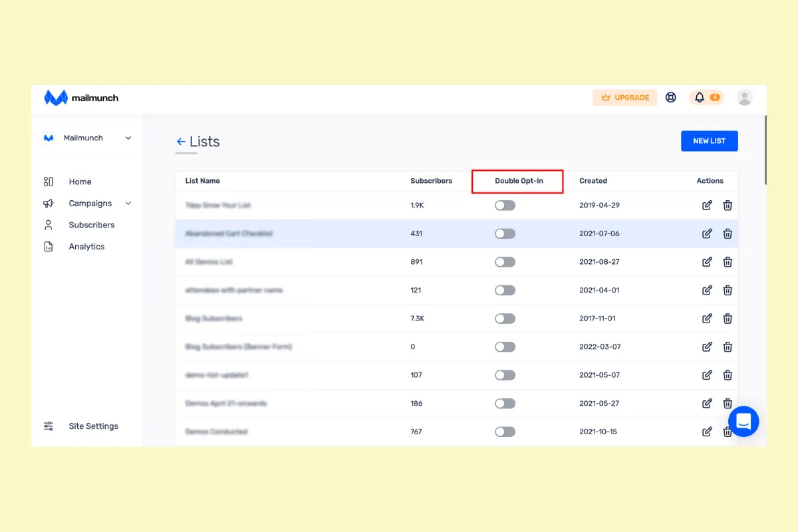The image size is (798, 532).
Task: Click the List Name column header
Action: pyautogui.click(x=202, y=181)
